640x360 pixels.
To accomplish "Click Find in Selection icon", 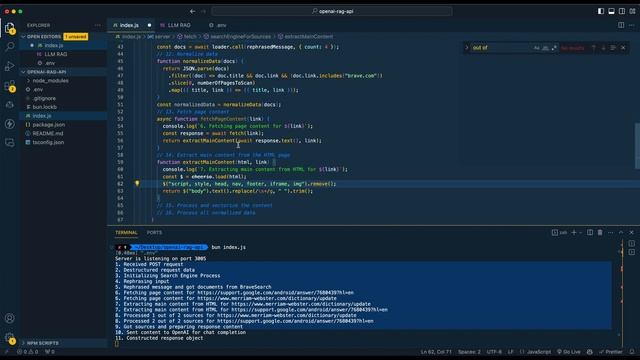I will [x=613, y=48].
